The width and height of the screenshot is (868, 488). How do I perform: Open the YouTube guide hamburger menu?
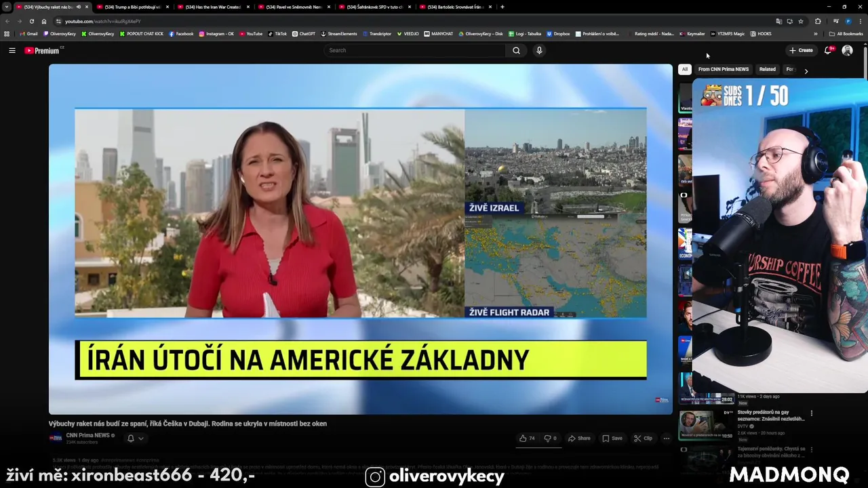[x=12, y=50]
